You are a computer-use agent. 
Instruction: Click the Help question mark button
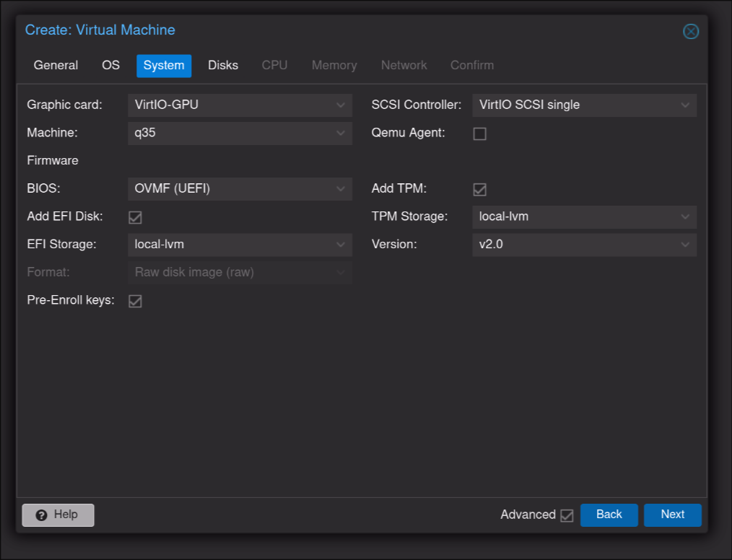58,515
